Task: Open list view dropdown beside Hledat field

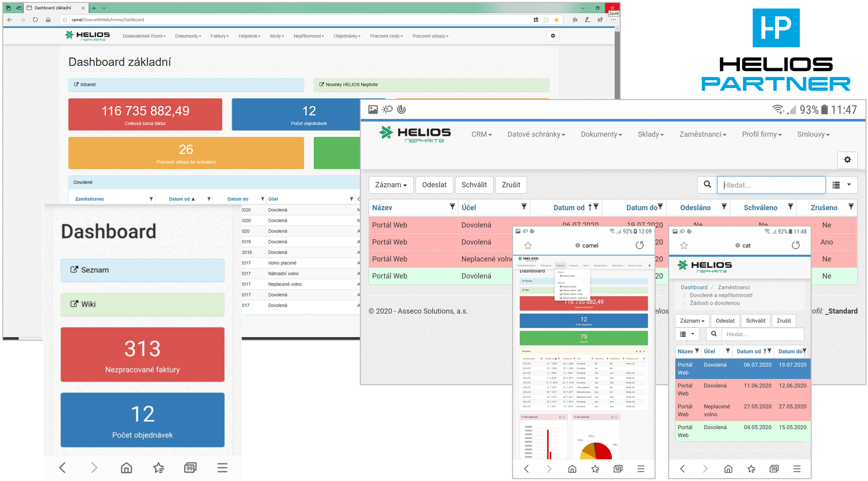Action: click(841, 185)
